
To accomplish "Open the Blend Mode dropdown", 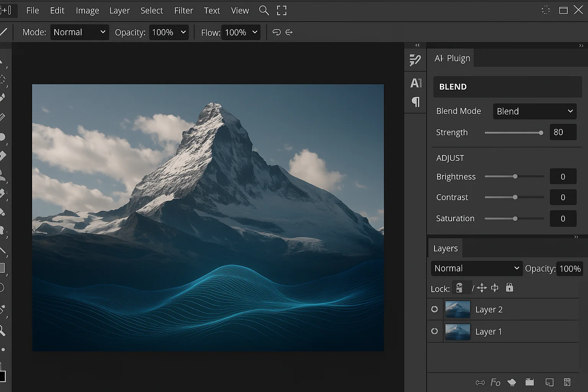I will click(x=535, y=111).
